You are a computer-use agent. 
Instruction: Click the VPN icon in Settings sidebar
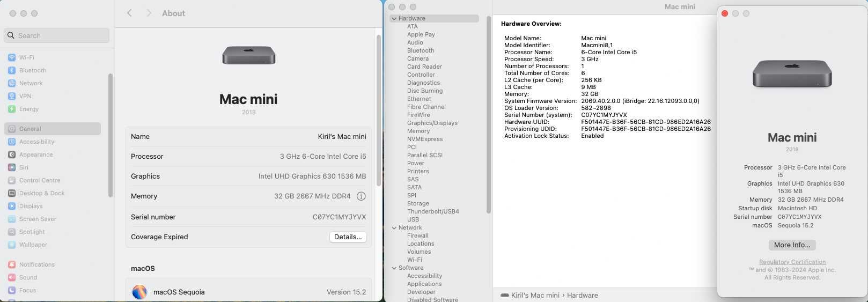click(x=12, y=96)
